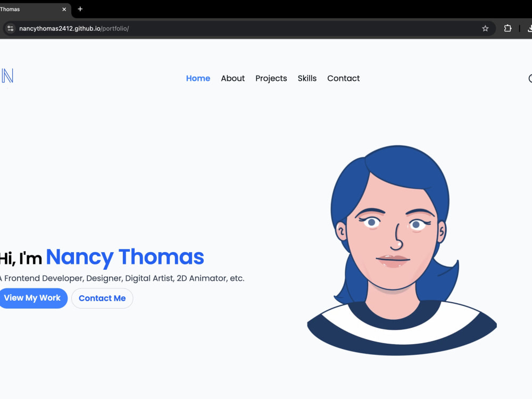Navigate to the Skills section
The image size is (532, 399).
[307, 78]
